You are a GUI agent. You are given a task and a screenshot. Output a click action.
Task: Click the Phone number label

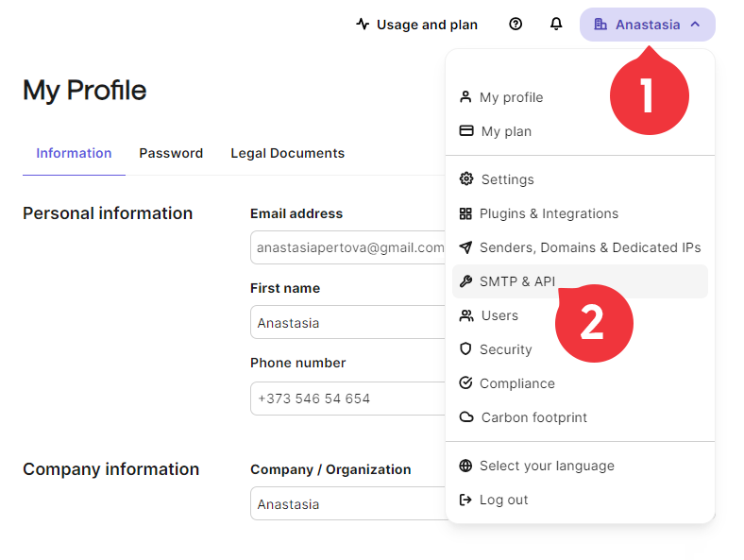(x=298, y=363)
